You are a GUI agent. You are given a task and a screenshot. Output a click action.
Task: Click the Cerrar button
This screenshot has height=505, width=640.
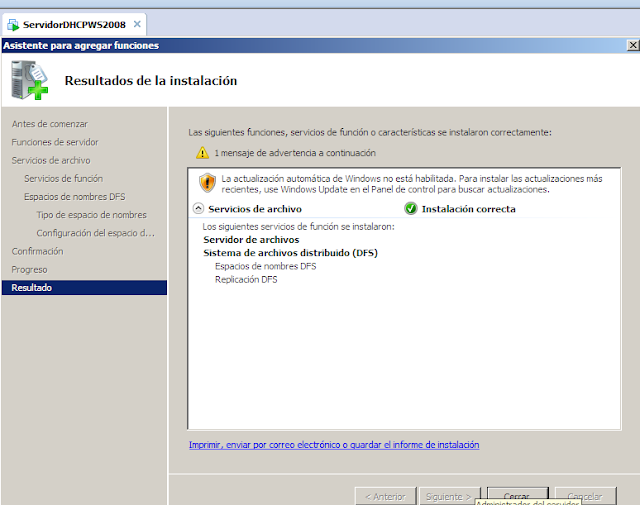[517, 494]
